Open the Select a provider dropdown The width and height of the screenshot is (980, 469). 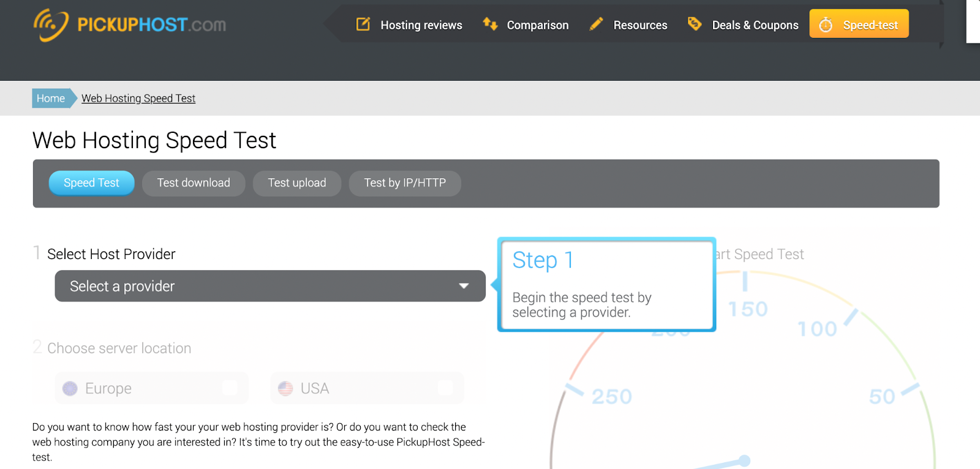(270, 286)
